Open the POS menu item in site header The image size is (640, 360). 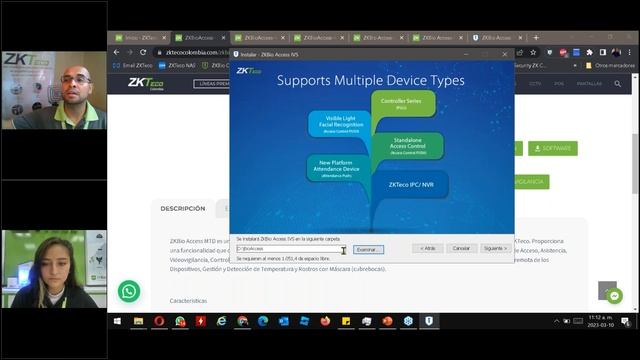[x=559, y=84]
